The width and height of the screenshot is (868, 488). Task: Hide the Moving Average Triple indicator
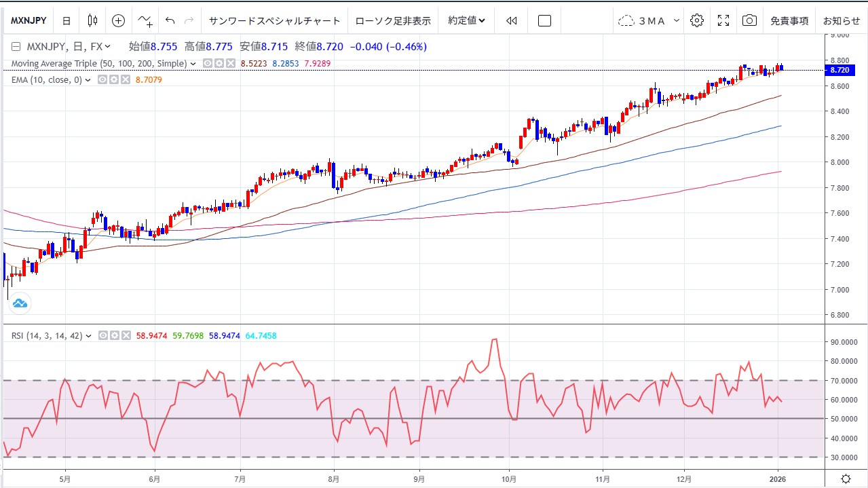pyautogui.click(x=208, y=64)
